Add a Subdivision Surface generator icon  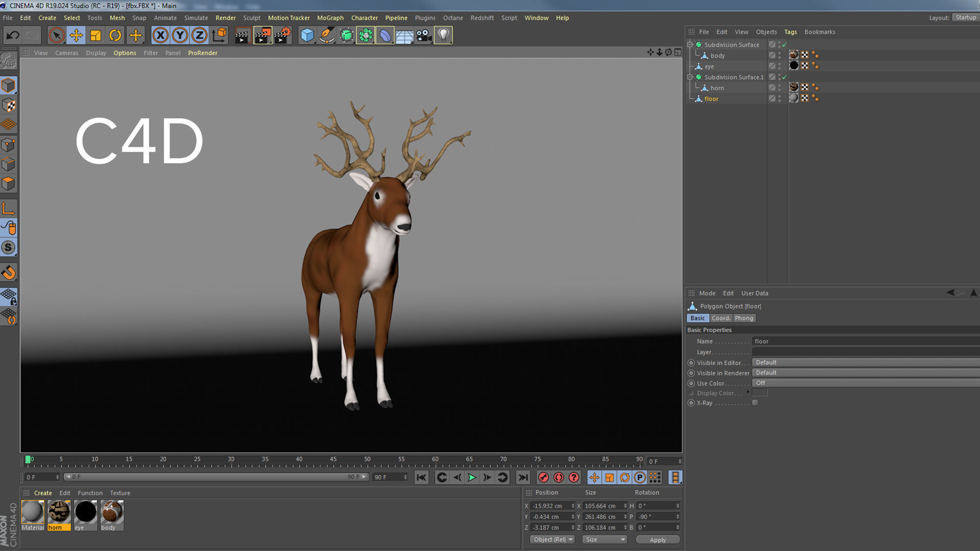346,35
